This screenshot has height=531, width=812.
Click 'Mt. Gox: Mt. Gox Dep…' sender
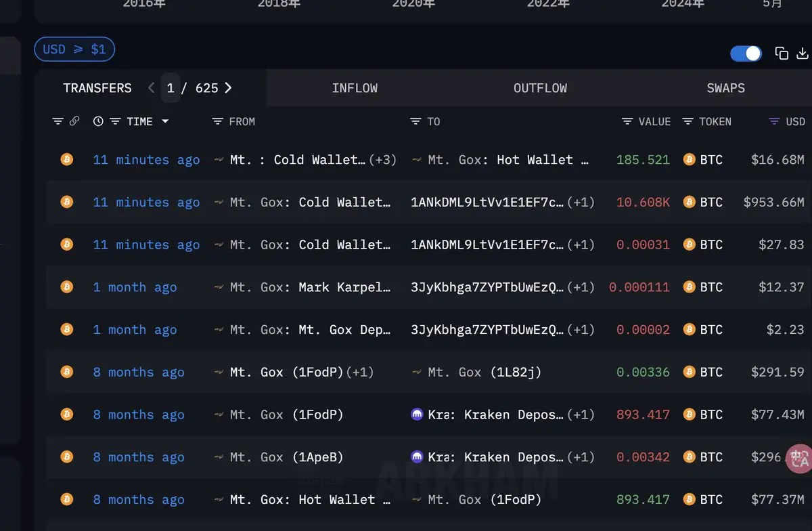coord(310,330)
